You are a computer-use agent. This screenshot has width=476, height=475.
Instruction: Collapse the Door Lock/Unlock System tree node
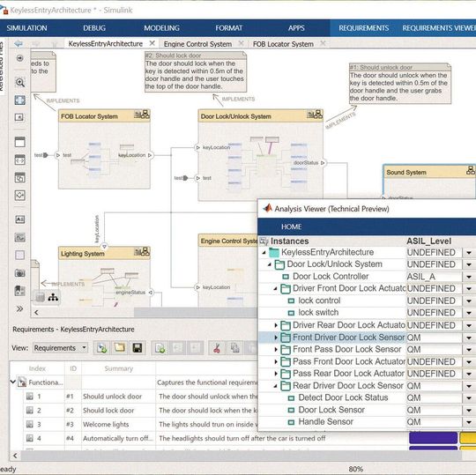[x=270, y=264]
